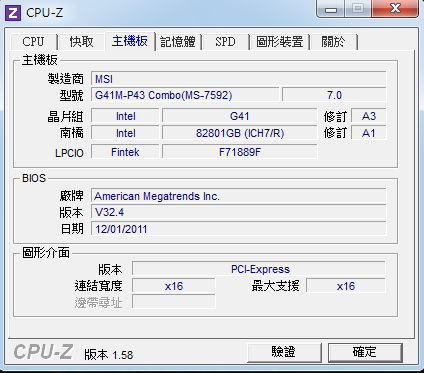Select the 主機板 tab
The image size is (424, 373).
tap(130, 41)
